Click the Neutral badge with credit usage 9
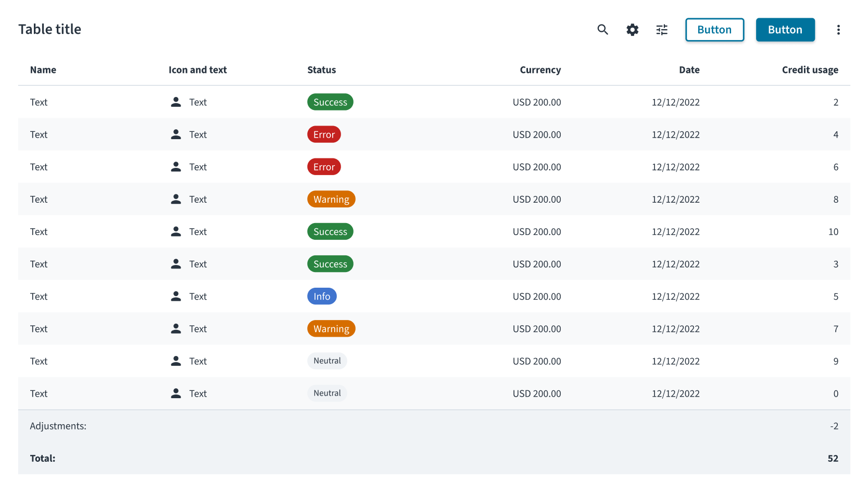 click(327, 361)
